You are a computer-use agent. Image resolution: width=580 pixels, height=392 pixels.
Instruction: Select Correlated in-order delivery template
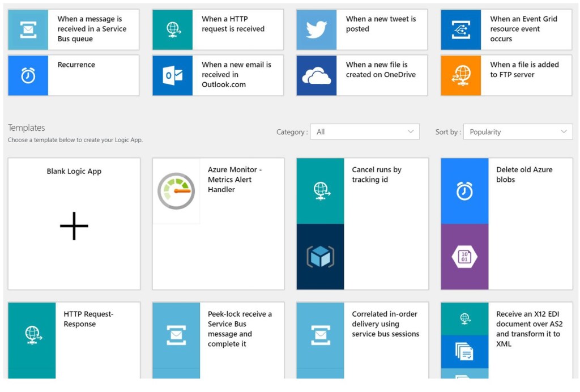[x=385, y=324]
